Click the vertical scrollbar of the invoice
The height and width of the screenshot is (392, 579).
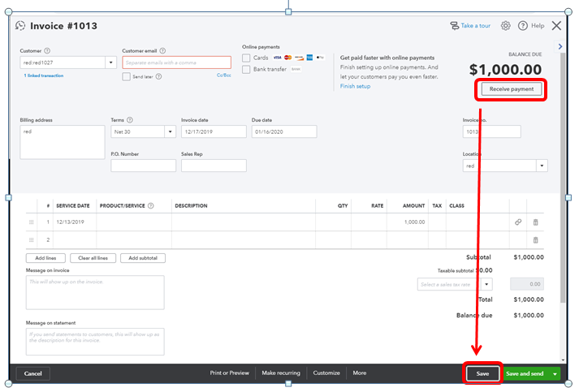click(563, 177)
